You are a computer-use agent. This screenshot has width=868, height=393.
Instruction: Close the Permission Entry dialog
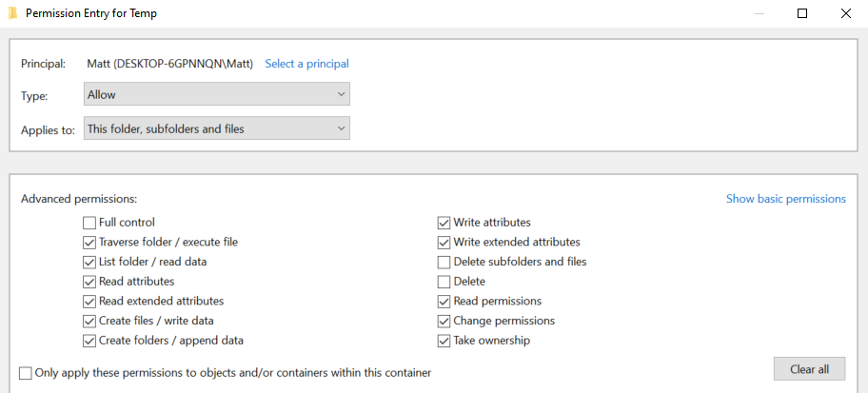coord(846,14)
